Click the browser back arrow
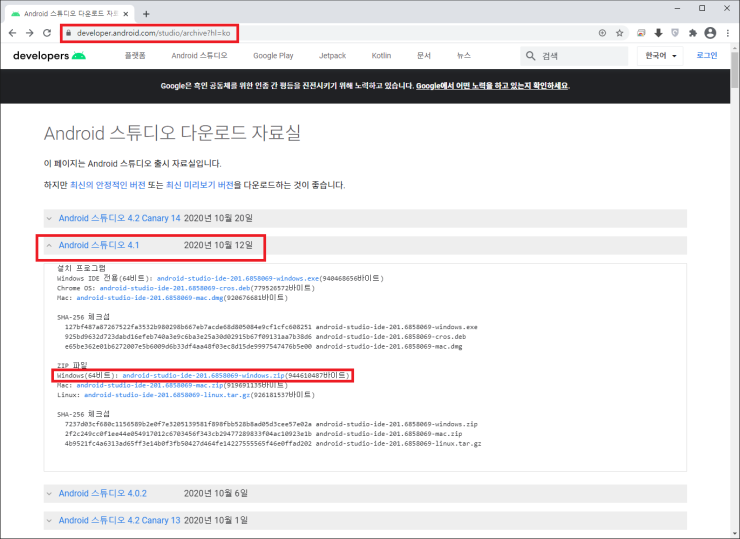Image resolution: width=740 pixels, height=539 pixels. coord(12,32)
